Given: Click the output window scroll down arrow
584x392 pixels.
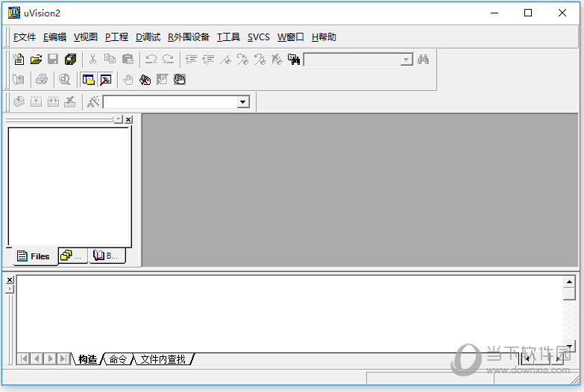Looking at the screenshot, I should click(x=569, y=346).
